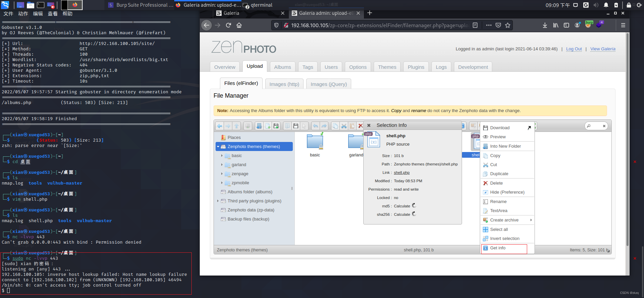Go to parent folder in elFinder toolbar
The width and height of the screenshot is (644, 298).
pos(237,126)
